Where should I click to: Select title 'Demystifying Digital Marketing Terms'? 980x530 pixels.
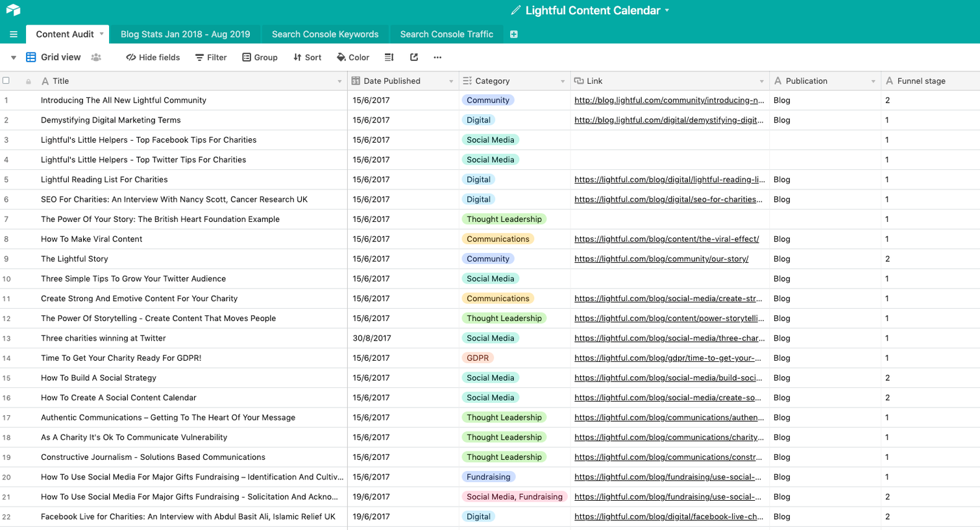pyautogui.click(x=111, y=120)
